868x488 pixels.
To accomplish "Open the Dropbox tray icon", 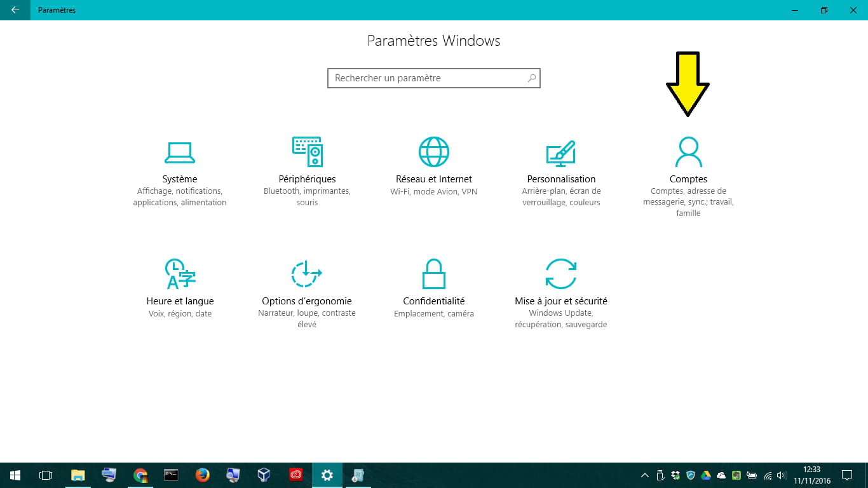I will (675, 475).
